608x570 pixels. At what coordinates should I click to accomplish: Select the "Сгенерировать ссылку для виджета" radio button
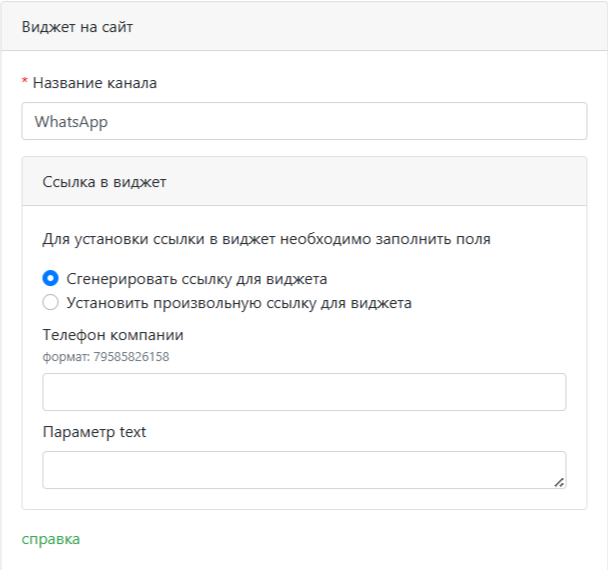coord(51,279)
